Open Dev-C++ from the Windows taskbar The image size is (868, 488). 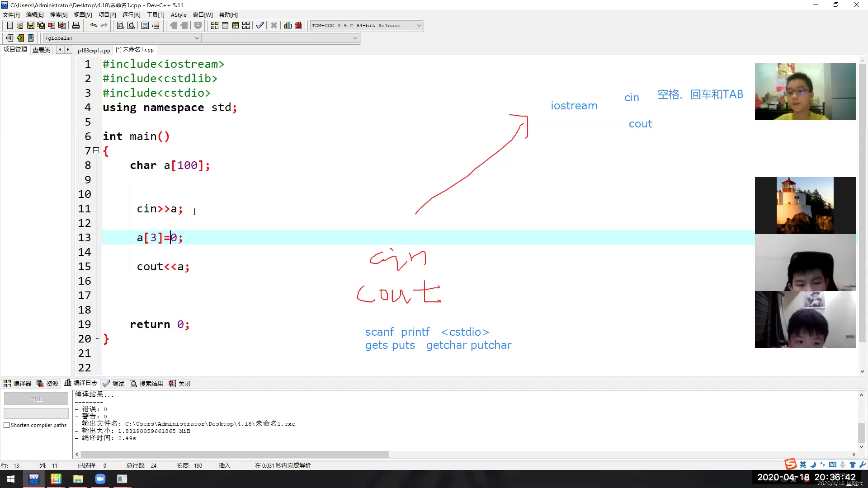click(x=34, y=479)
